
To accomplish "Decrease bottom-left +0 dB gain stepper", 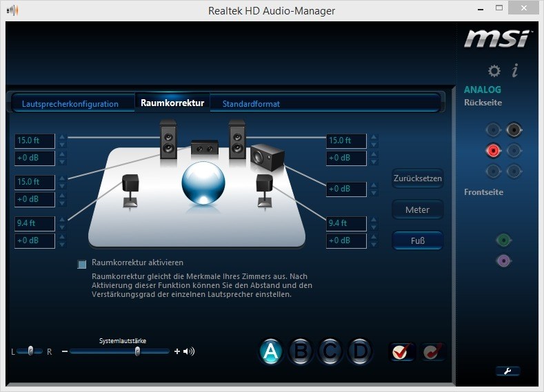I will (62, 245).
